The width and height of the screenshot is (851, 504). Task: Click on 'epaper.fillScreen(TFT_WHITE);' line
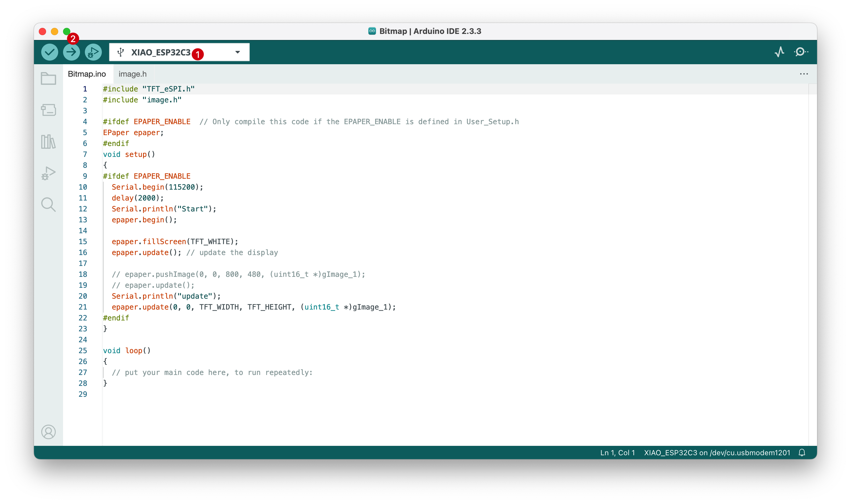coord(175,242)
